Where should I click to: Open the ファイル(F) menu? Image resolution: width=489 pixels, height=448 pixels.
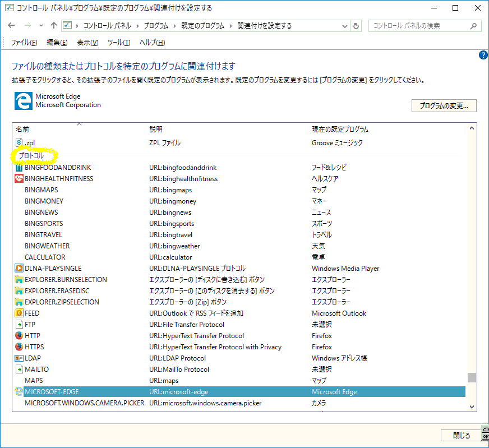24,43
